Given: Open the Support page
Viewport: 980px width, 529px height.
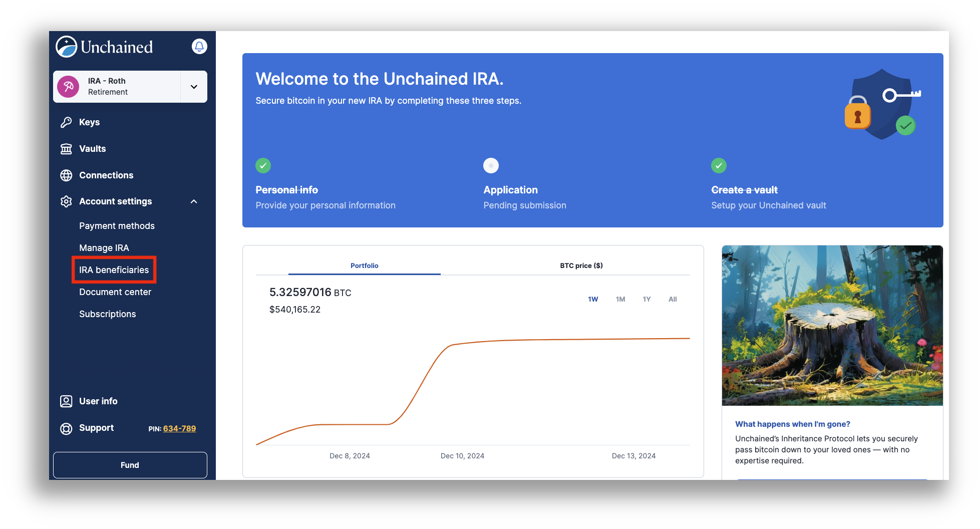Looking at the screenshot, I should (97, 428).
